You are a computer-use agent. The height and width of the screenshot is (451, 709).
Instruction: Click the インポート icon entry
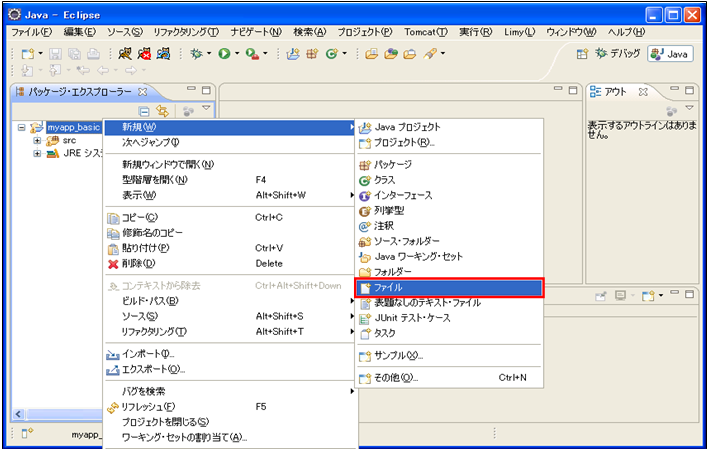click(x=112, y=354)
